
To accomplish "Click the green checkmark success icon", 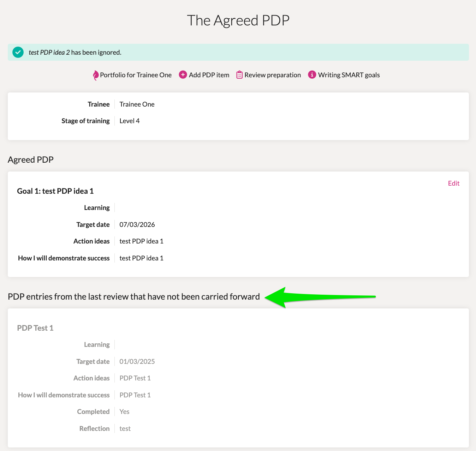I will coord(18,52).
